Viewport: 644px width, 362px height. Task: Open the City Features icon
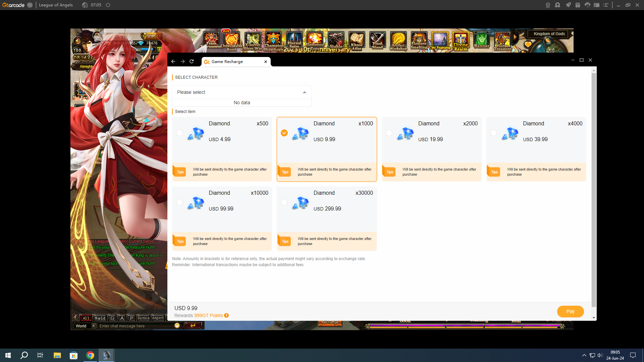pos(440,41)
